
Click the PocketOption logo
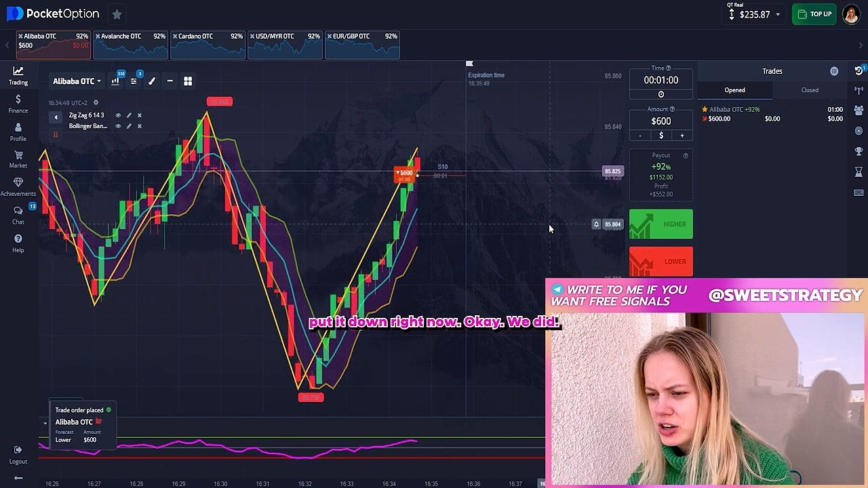pos(53,14)
